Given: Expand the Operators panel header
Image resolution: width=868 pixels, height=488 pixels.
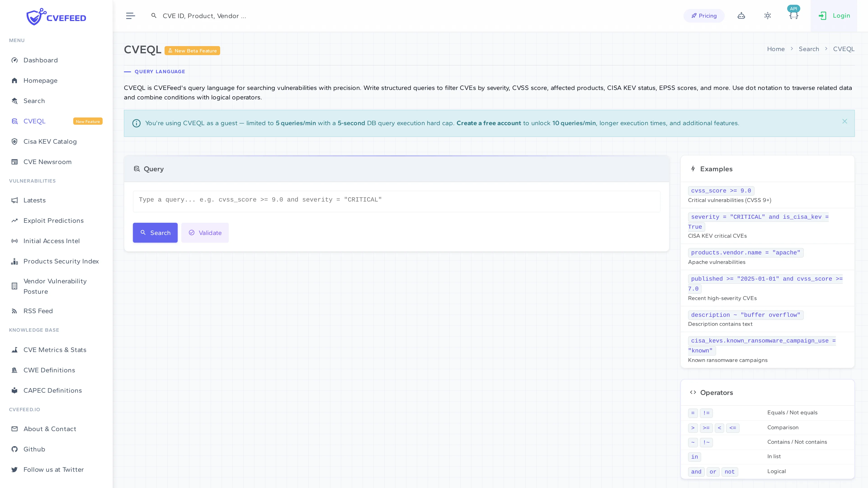Looking at the screenshot, I should (716, 392).
